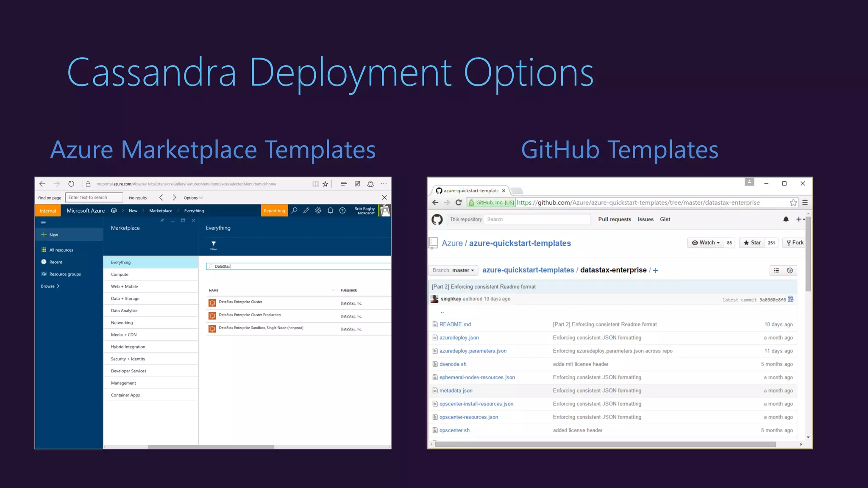Image resolution: width=868 pixels, height=488 pixels.
Task: Open Azure help question mark
Action: pos(342,211)
